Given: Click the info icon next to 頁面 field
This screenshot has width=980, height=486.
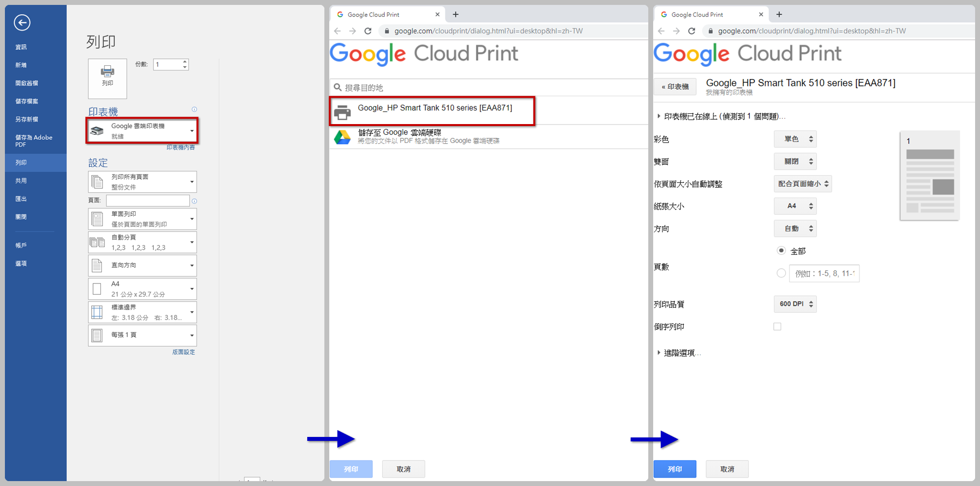Looking at the screenshot, I should pyautogui.click(x=194, y=201).
